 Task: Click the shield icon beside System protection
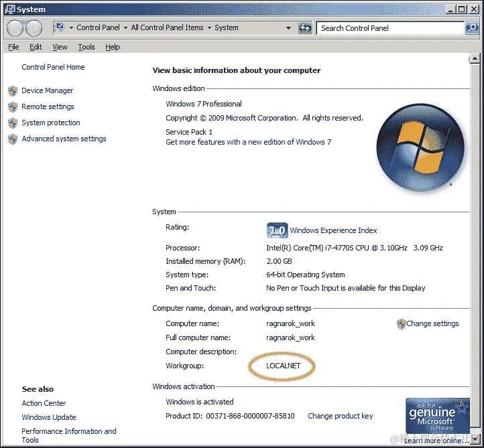13,123
